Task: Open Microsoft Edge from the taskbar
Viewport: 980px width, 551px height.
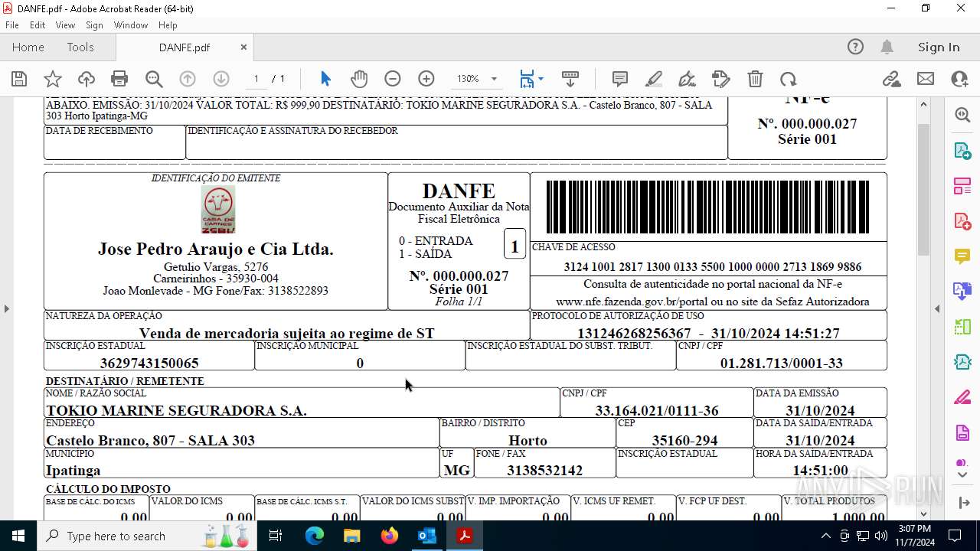Action: point(315,536)
